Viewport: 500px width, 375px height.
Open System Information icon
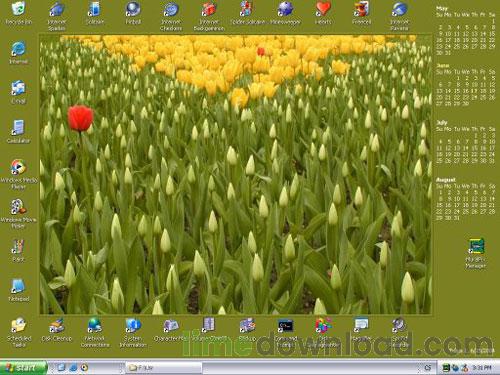(133, 332)
